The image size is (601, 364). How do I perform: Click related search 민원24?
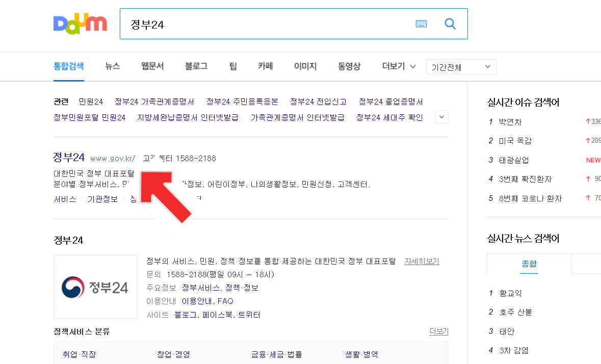91,101
